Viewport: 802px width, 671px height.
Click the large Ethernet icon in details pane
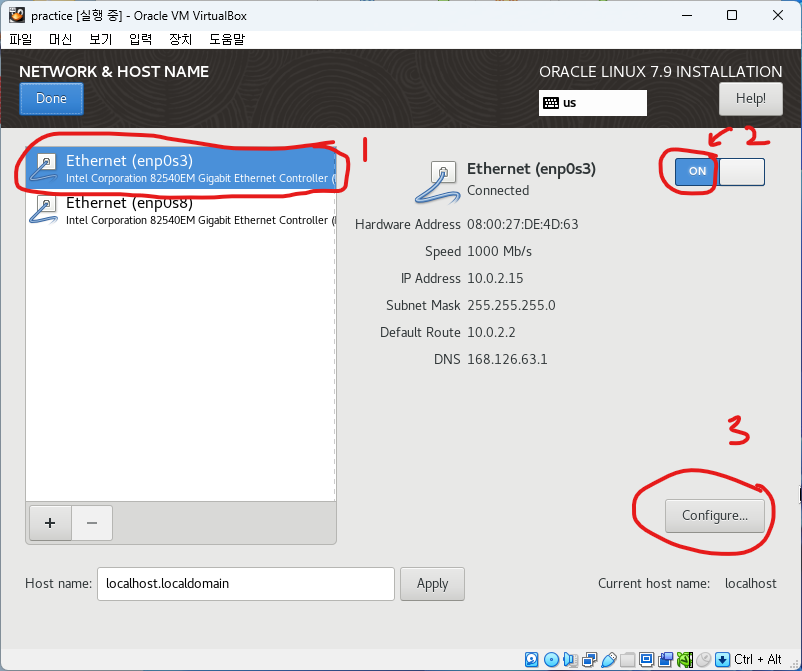[438, 183]
